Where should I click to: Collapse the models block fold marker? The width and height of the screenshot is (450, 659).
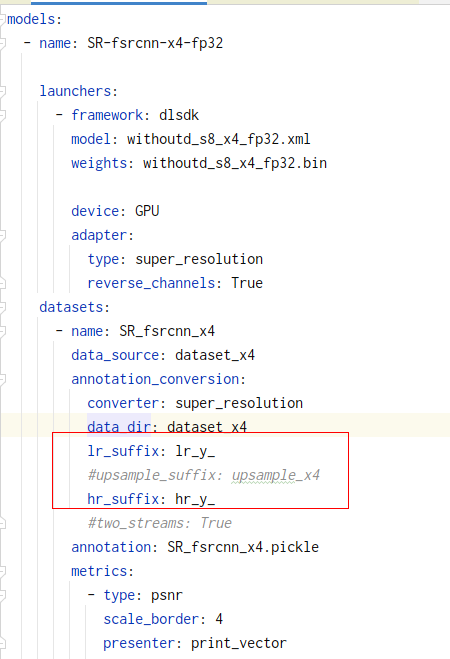pyautogui.click(x=2, y=19)
